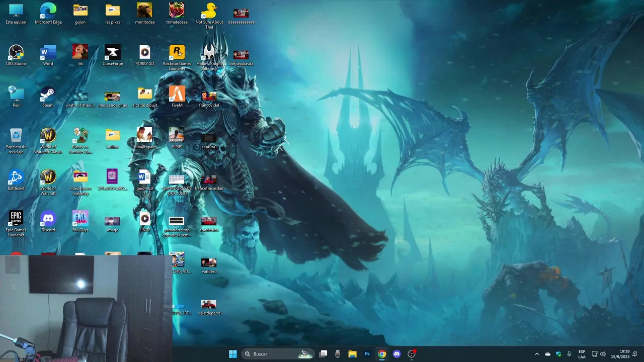Open OBS Studio from the taskbar
Screen dimensions: 644x362
[x=412, y=354]
